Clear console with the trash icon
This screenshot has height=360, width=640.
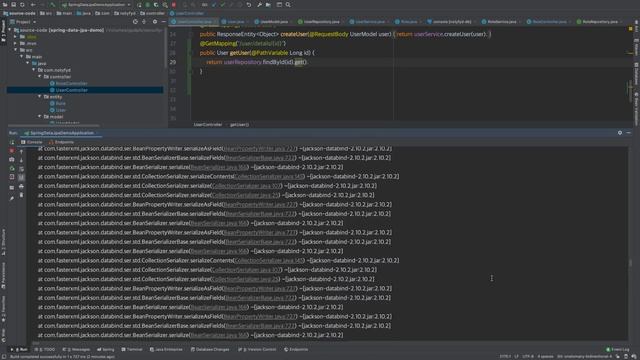(x=22, y=196)
